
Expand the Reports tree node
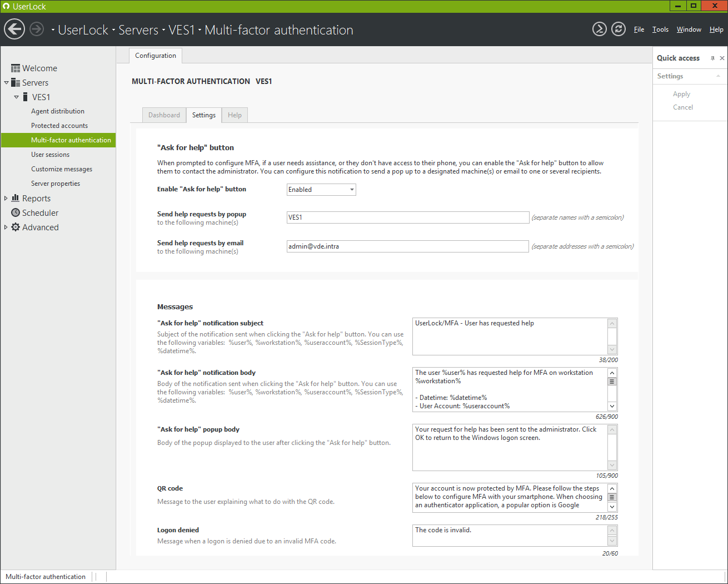coord(6,198)
